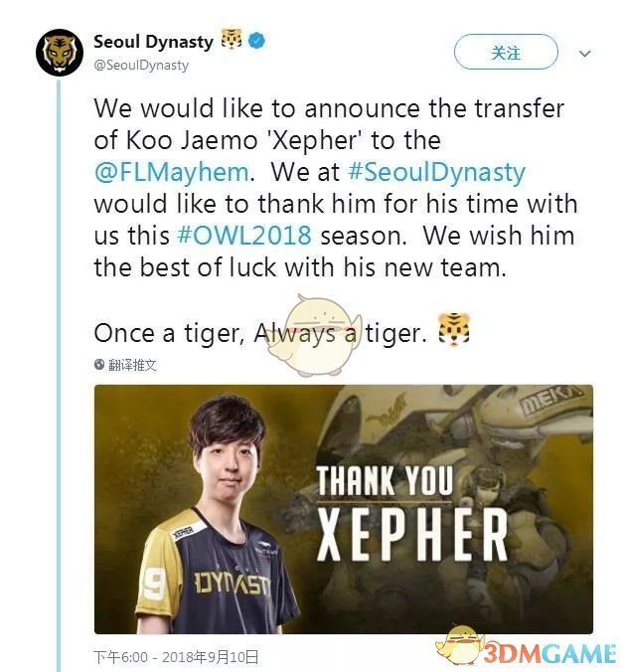Click the @SeoulDynasty handle
The width and height of the screenshot is (627, 672).
click(x=141, y=66)
